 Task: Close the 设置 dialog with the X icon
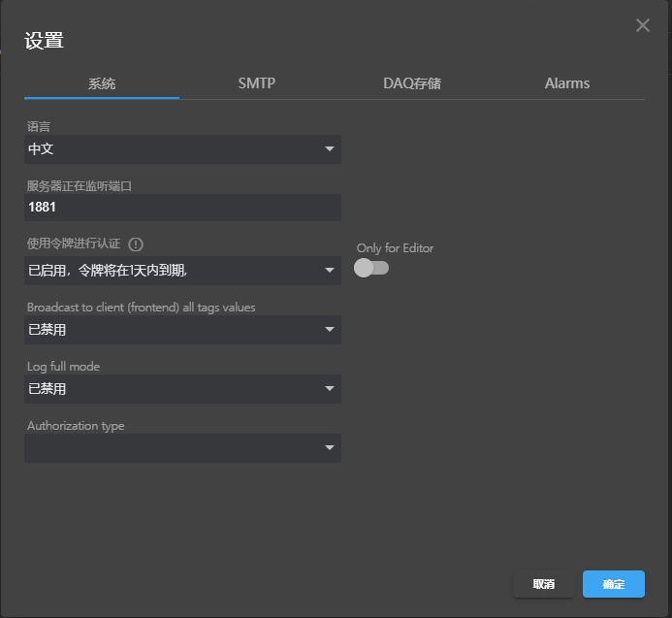point(642,25)
